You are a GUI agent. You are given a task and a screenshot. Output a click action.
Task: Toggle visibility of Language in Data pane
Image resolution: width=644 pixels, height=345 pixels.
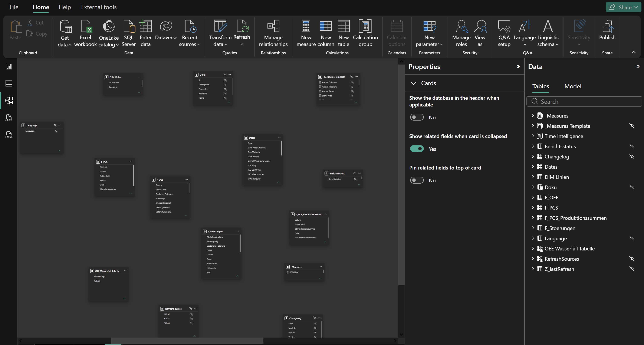631,238
